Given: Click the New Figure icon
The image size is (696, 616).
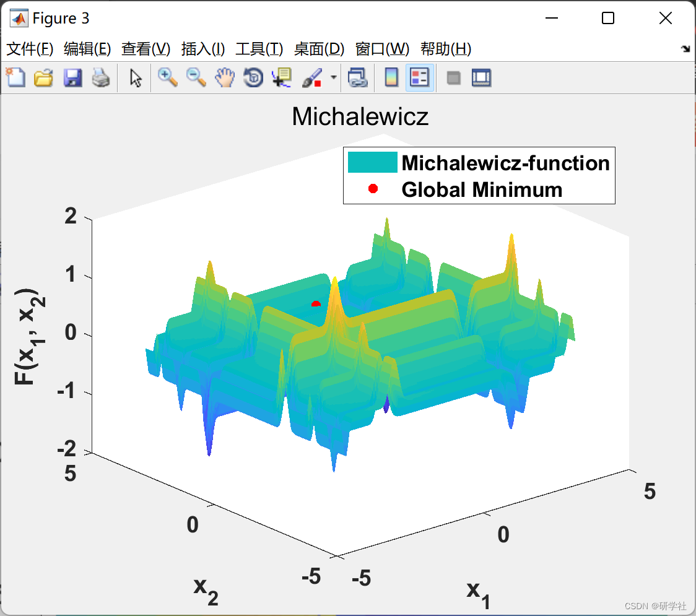Looking at the screenshot, I should (x=15, y=77).
